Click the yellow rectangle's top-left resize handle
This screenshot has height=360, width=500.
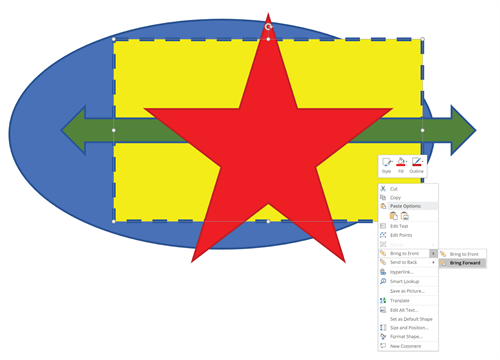[114, 39]
